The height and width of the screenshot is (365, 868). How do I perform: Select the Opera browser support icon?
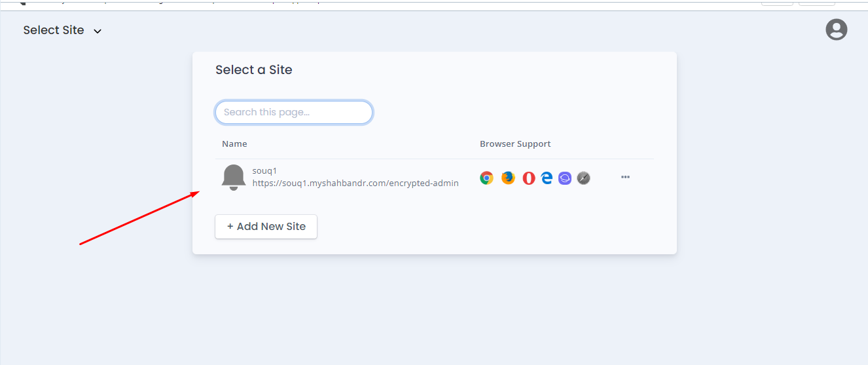click(x=529, y=178)
